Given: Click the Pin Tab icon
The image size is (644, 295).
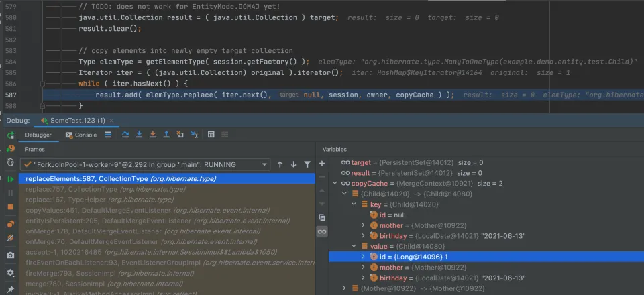Looking at the screenshot, I should (x=11, y=290).
